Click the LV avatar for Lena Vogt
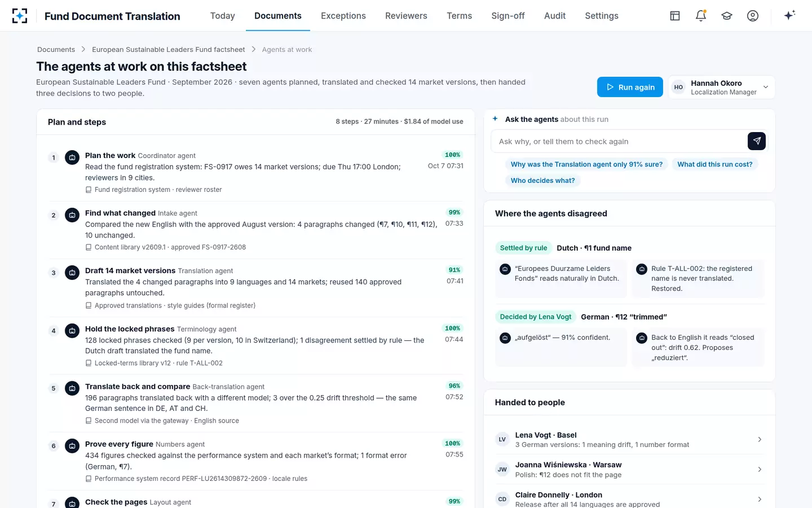The image size is (812, 508). 502,440
